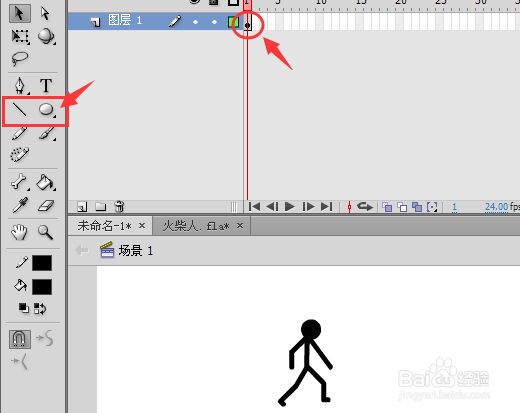Select the Line tool
Image resolution: width=520 pixels, height=413 pixels.
click(19, 110)
